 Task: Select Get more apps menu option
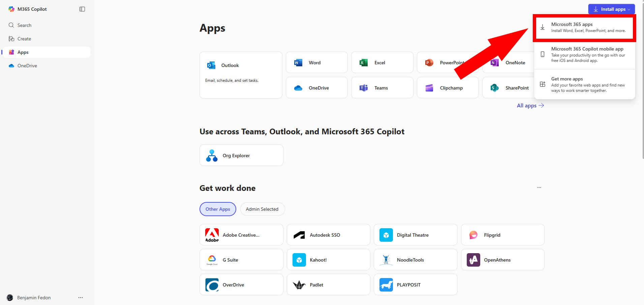585,84
